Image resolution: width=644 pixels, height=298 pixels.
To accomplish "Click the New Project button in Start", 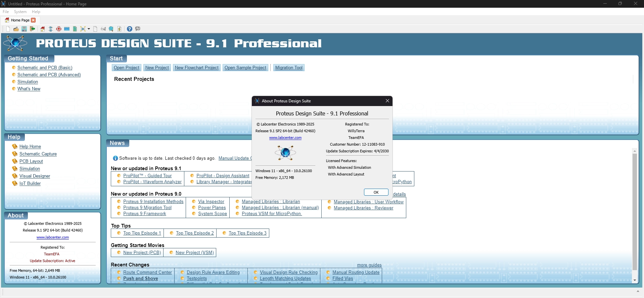I will (157, 68).
